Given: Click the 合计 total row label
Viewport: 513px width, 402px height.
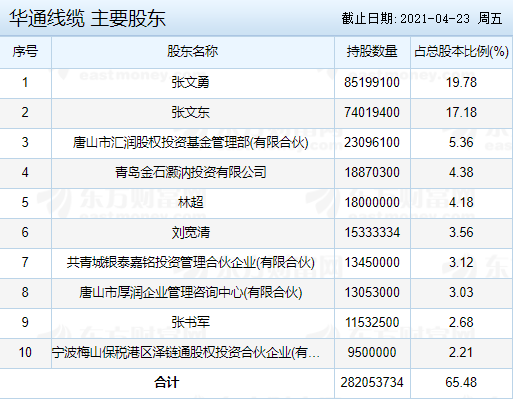Looking at the screenshot, I should 167,382.
